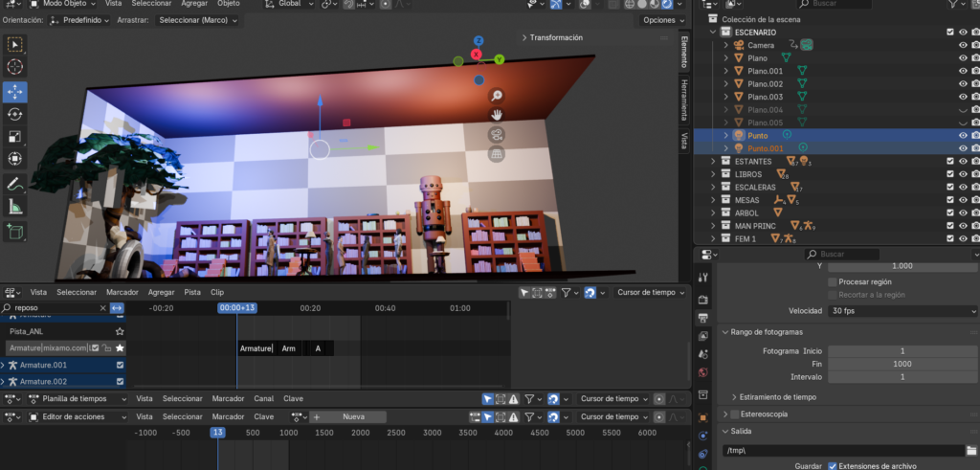
Task: Enable the Procesar región checkbox
Action: [832, 282]
